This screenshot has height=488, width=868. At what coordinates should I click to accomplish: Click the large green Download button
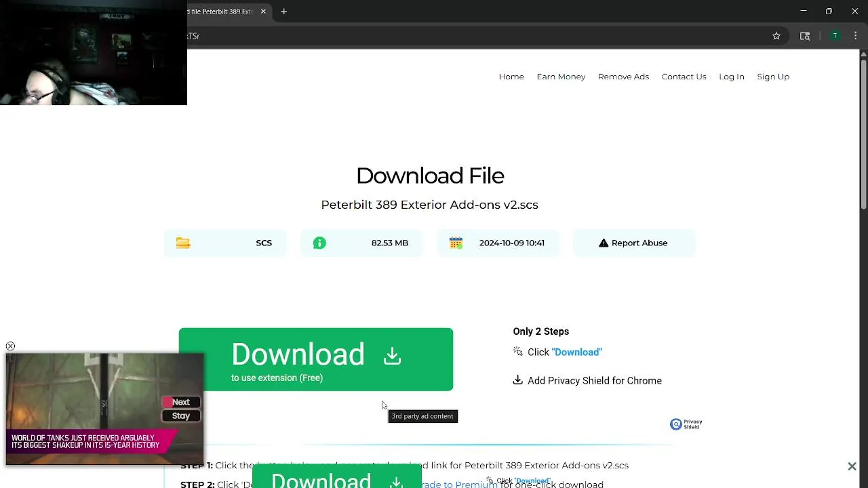point(316,359)
